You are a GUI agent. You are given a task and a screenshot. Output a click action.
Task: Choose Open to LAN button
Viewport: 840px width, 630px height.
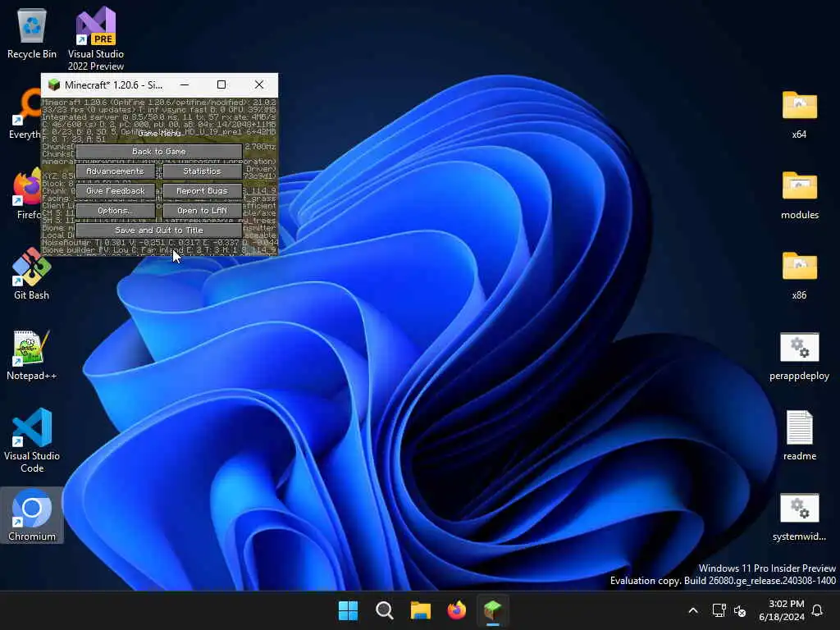coord(202,211)
